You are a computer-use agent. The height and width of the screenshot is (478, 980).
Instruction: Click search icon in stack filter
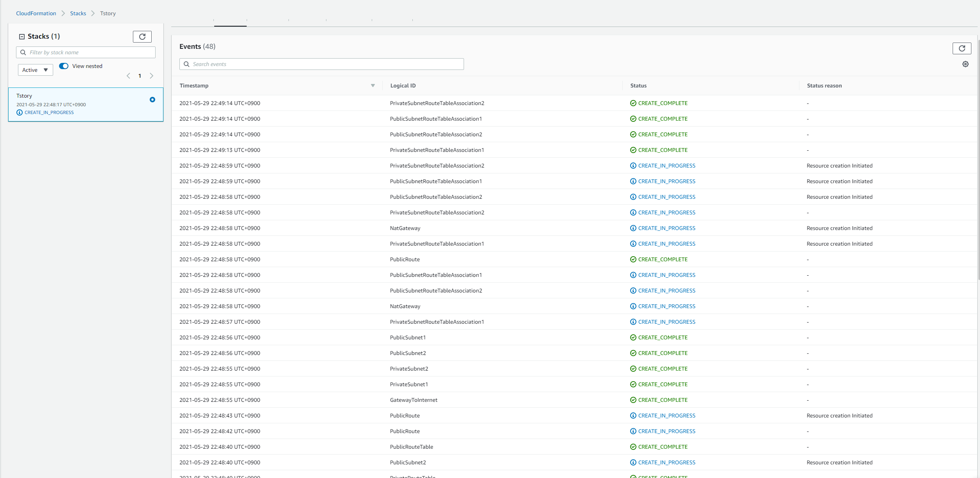pyautogui.click(x=23, y=52)
